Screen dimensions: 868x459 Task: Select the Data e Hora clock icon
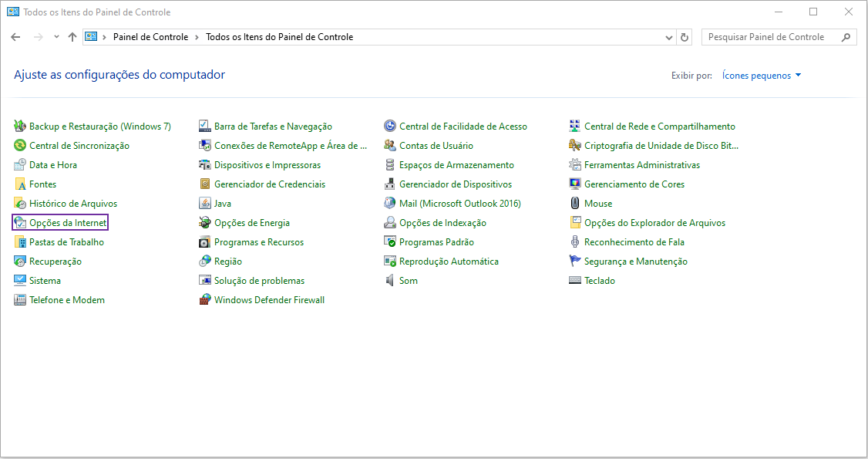(x=20, y=165)
